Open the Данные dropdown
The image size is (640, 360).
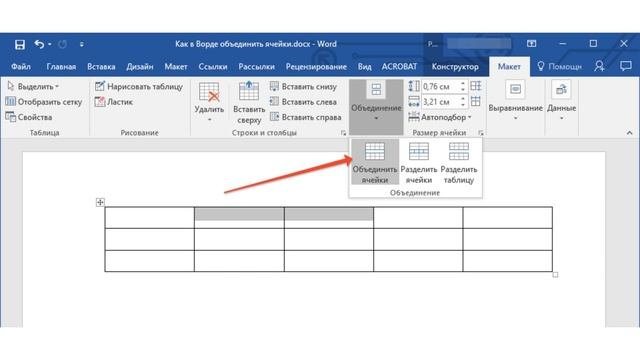[x=562, y=101]
